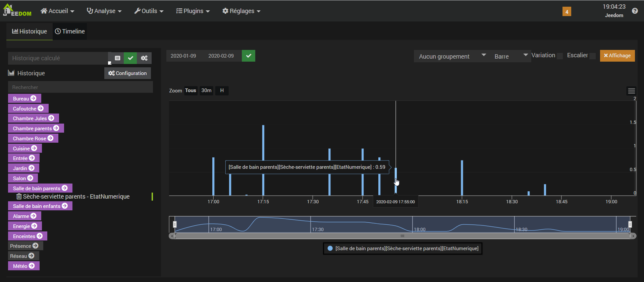Click the chart hamburger export menu icon
The image size is (644, 282).
631,91
